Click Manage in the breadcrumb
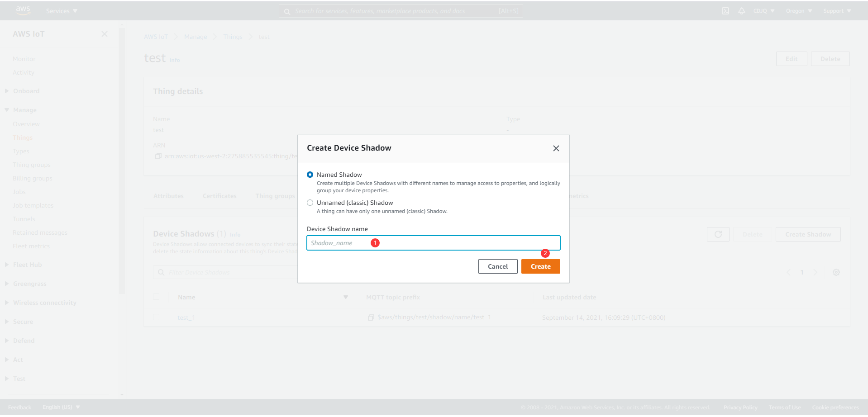 [x=196, y=37]
